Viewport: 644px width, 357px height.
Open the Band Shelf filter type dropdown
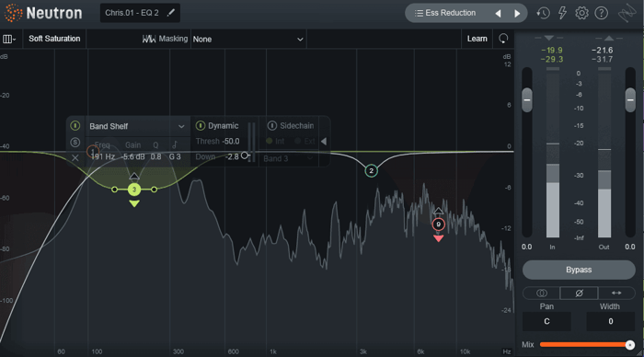tap(137, 126)
